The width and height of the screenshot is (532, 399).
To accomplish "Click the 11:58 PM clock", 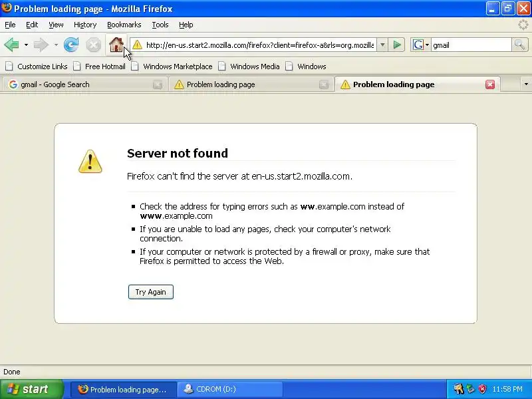I will click(x=507, y=389).
